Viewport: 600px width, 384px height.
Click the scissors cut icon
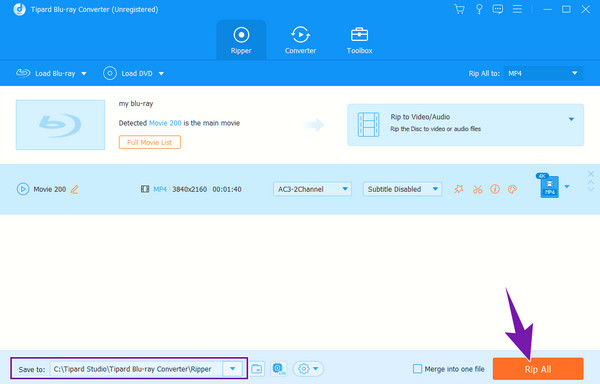pos(477,189)
